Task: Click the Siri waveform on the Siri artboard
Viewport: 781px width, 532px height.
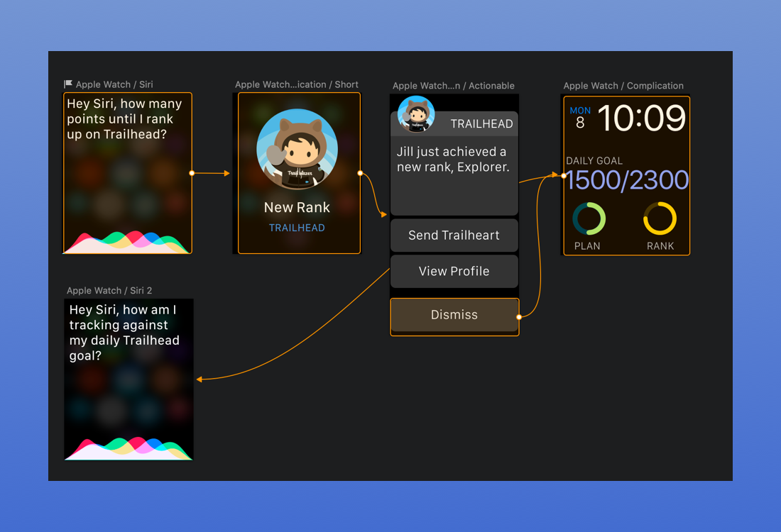Action: point(126,242)
